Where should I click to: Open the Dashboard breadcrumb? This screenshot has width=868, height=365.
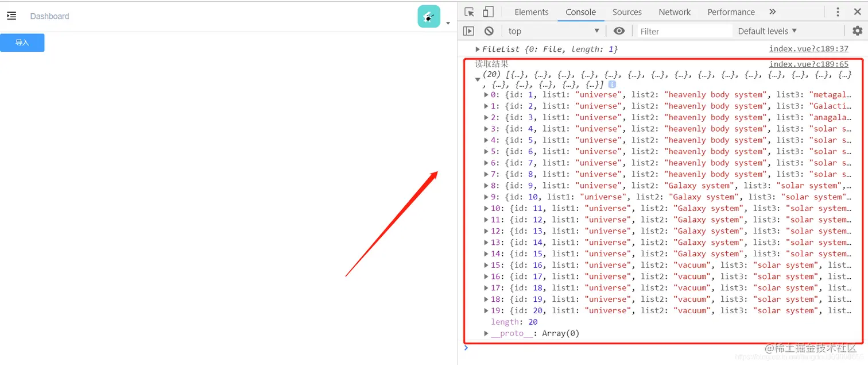point(49,16)
